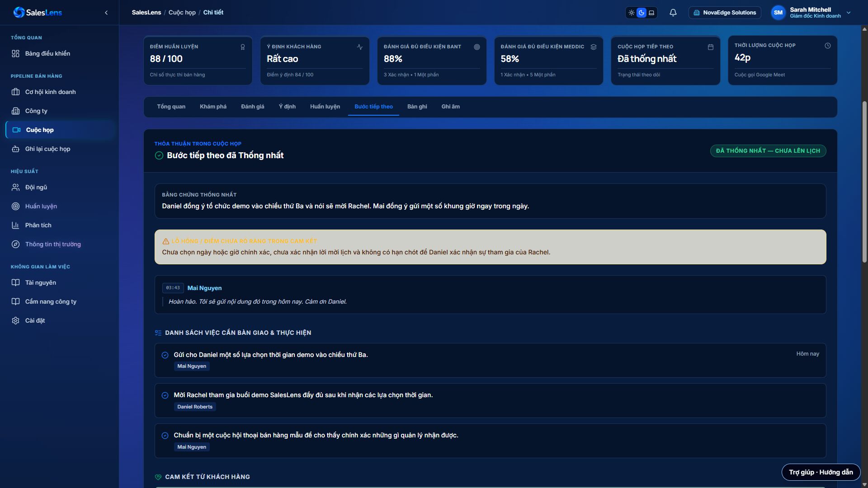Click calendar icon on Cuộc họp tiếp theo card
868x488 pixels.
(710, 47)
